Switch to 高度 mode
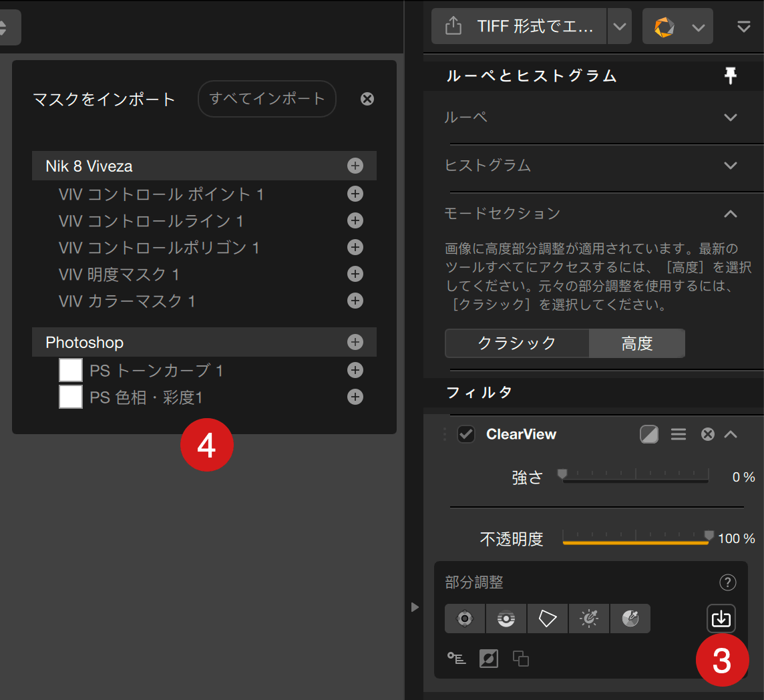The image size is (764, 700). (x=637, y=343)
